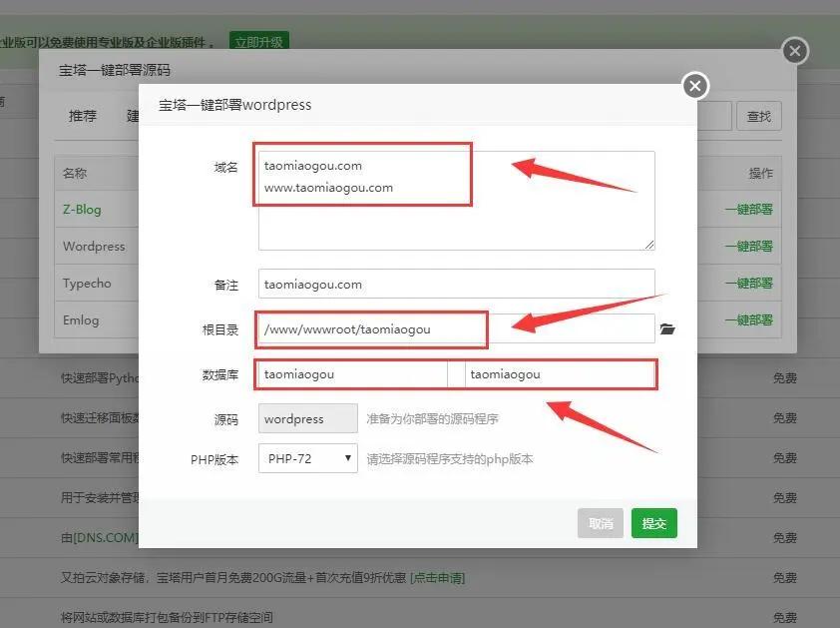Viewport: 840px width, 628px height.
Task: Click 请选择源码程序支持的php版本 hint text
Action: (450, 459)
